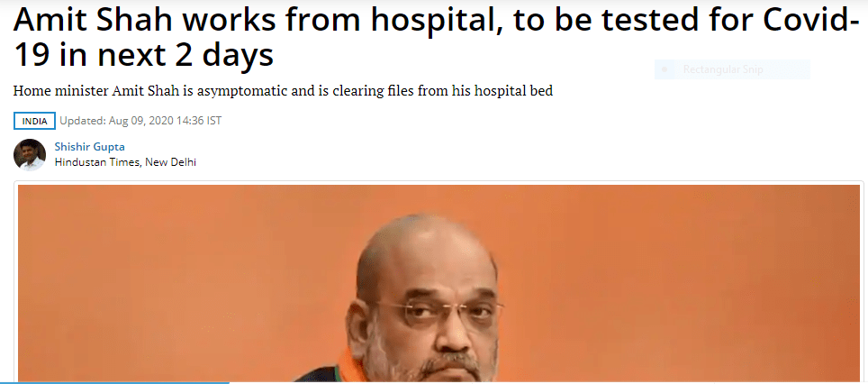The width and height of the screenshot is (868, 384).
Task: Open the main article photo of Amit Shah
Action: pos(439,283)
